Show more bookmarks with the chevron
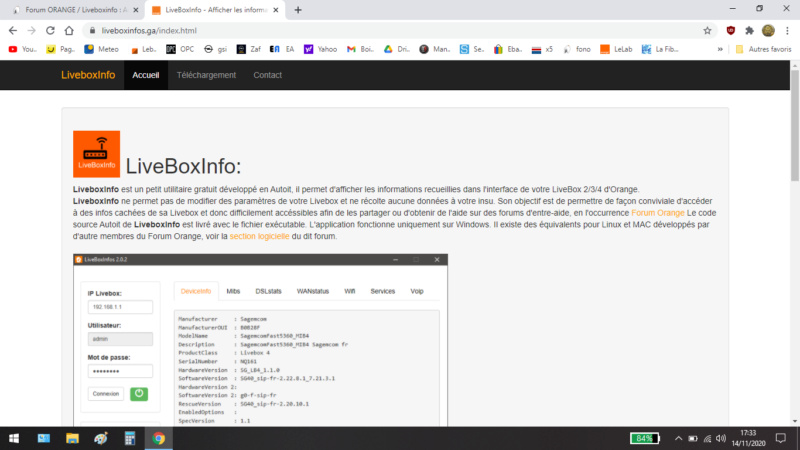 point(720,49)
